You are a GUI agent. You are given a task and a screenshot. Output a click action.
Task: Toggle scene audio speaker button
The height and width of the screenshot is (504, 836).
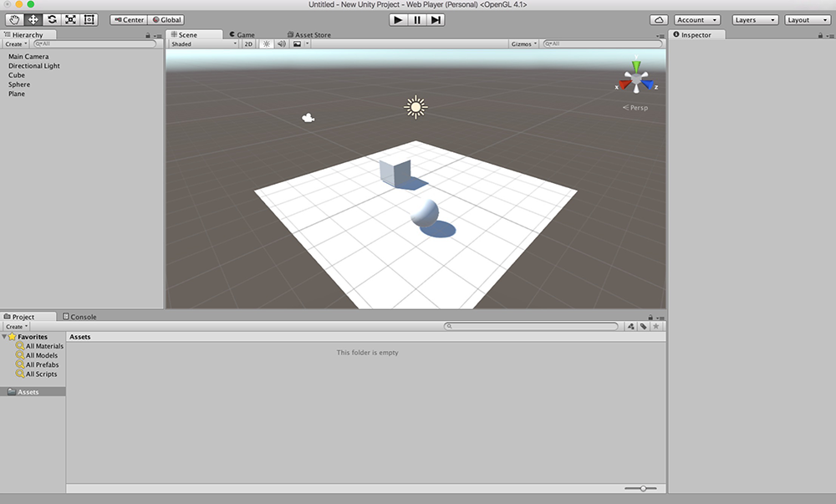(x=281, y=43)
